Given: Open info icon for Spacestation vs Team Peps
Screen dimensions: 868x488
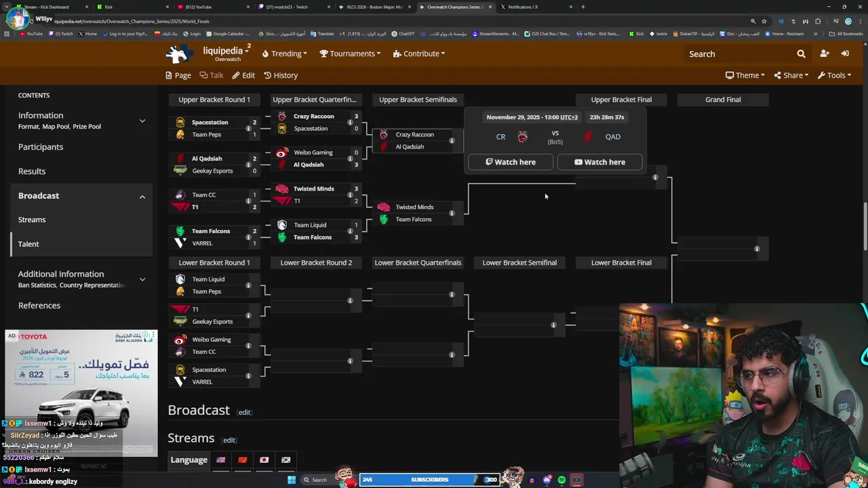Looking at the screenshot, I should click(248, 129).
